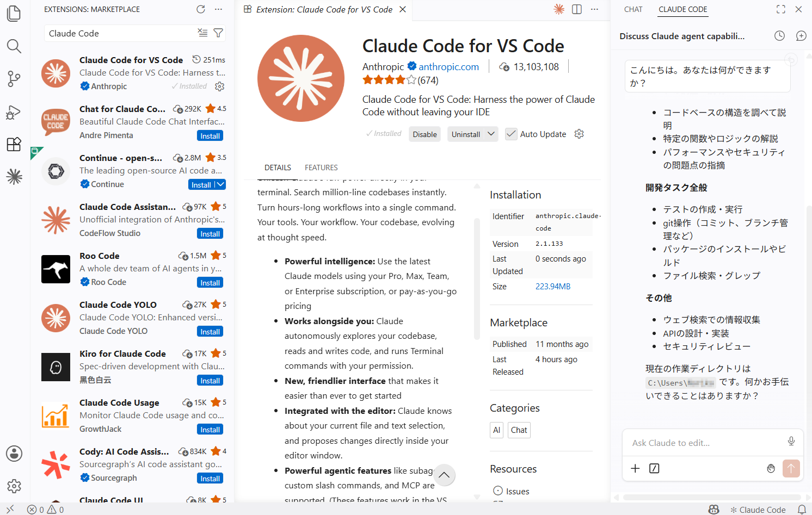Select the Chat category tag
The height and width of the screenshot is (515, 812).
pos(519,430)
